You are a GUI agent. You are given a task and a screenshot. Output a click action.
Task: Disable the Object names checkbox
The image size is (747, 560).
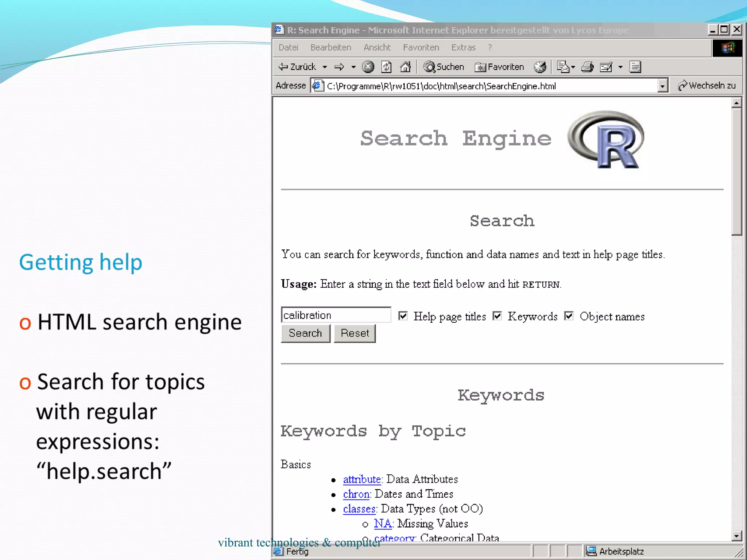pos(569,316)
